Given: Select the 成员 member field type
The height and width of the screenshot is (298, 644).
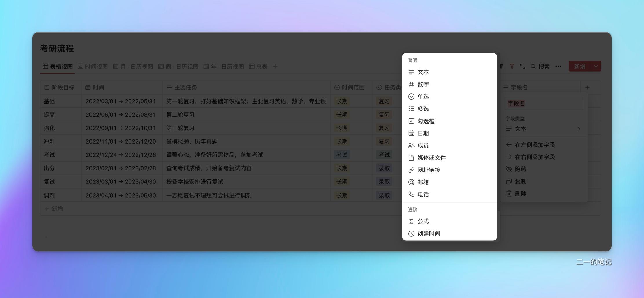Looking at the screenshot, I should pyautogui.click(x=423, y=145).
